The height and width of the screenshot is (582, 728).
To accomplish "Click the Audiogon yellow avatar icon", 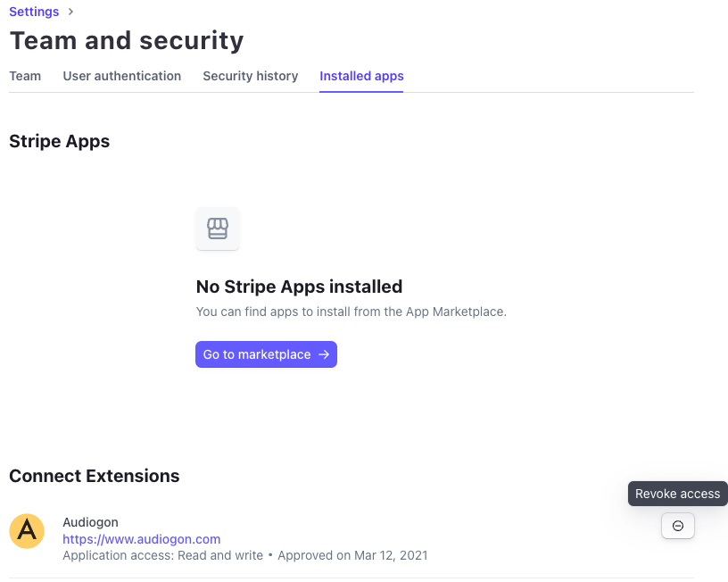I will [x=27, y=531].
